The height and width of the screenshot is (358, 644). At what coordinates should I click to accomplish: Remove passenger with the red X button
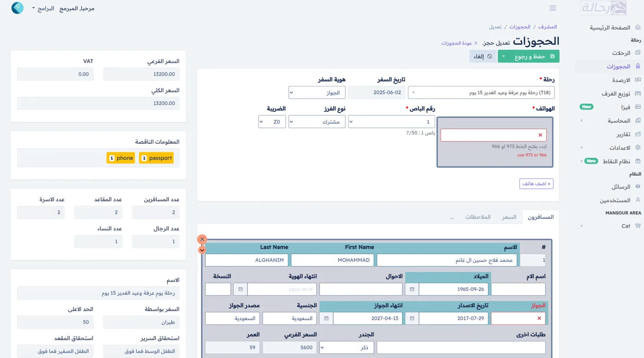pos(202,239)
